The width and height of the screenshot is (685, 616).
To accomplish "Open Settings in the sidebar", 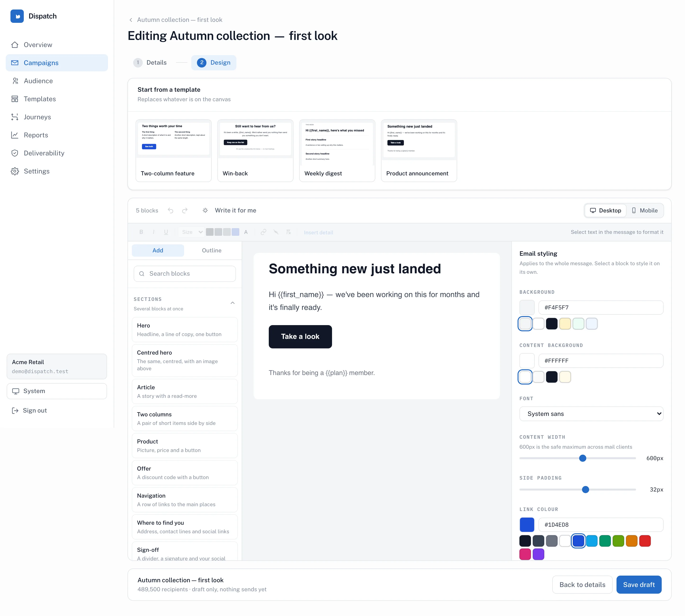I will 57,171.
